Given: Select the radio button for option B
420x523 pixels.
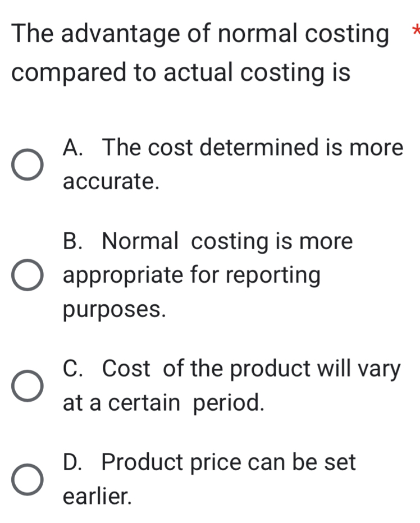Looking at the screenshot, I should [26, 276].
